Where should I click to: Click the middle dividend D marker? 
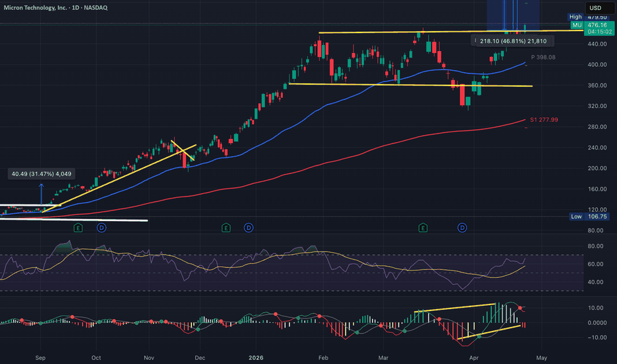[x=249, y=228]
